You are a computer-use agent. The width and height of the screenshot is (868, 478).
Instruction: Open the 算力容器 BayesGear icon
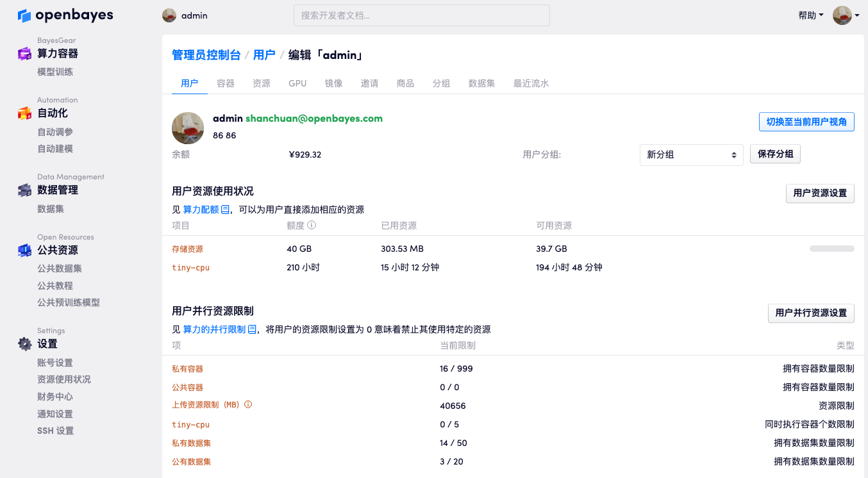coord(24,54)
